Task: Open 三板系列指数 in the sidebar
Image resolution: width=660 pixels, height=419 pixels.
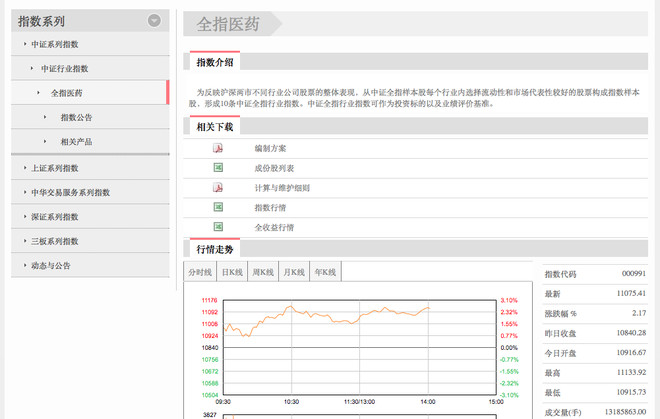Action: tap(55, 241)
